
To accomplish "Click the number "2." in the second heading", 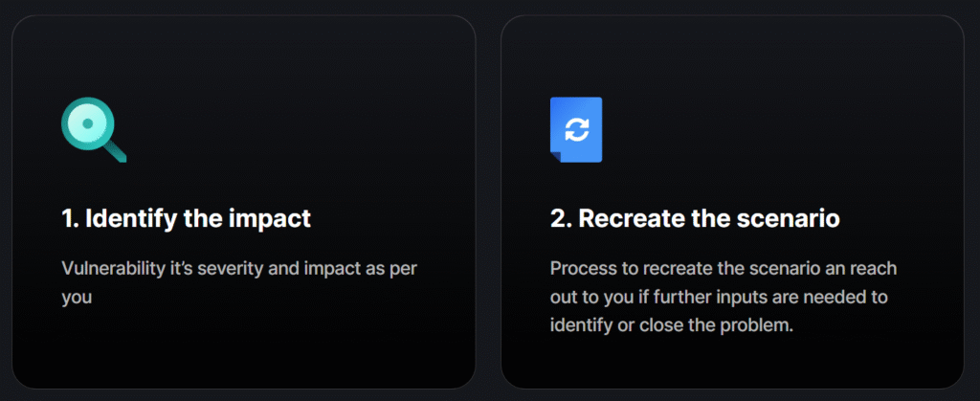I will (x=560, y=218).
